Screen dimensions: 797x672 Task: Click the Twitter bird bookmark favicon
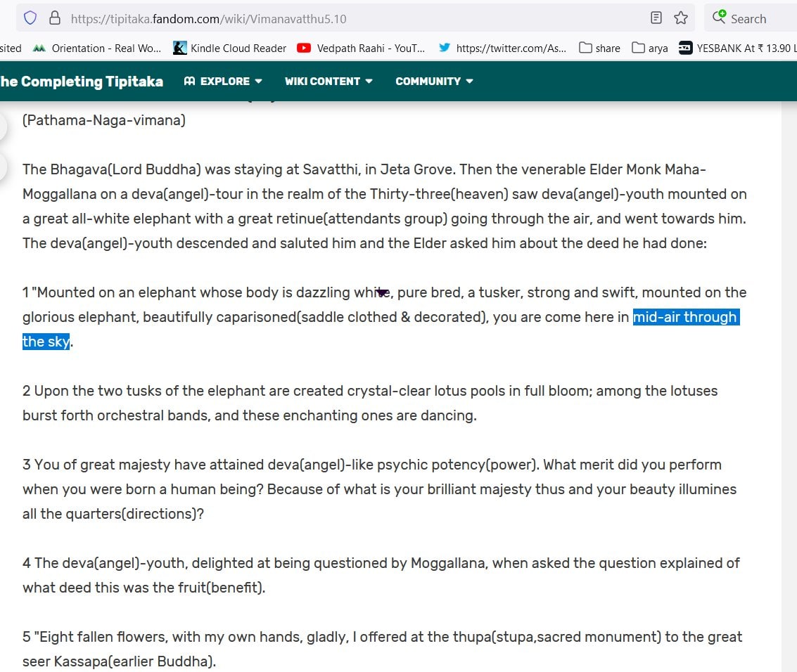[x=445, y=48]
